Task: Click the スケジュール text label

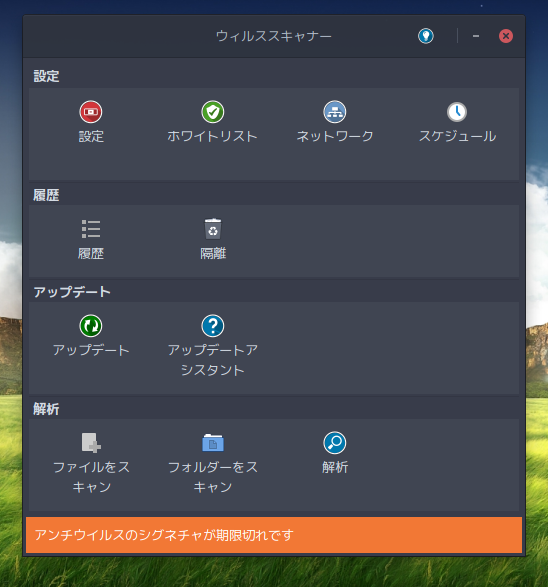Action: point(457,136)
